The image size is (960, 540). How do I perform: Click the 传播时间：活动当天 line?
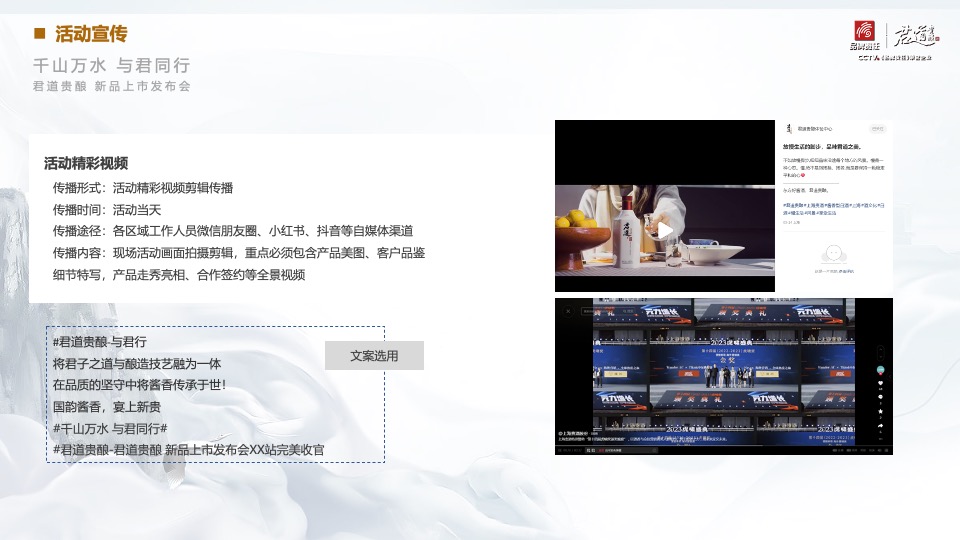[107, 210]
